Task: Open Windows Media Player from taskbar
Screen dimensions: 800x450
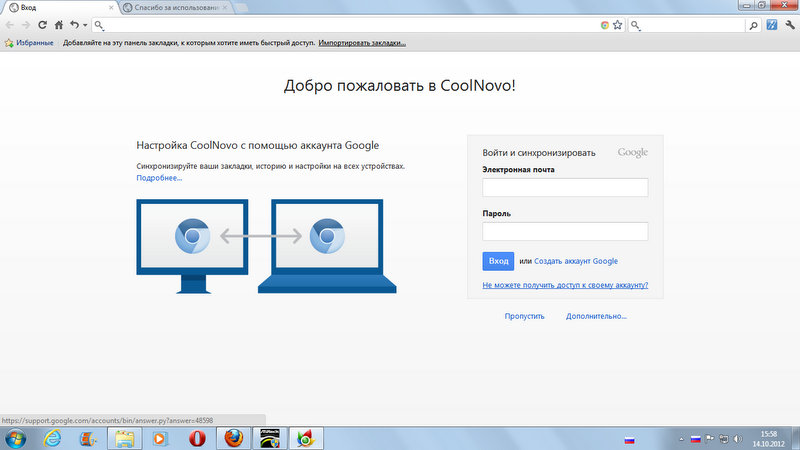Action: (x=160, y=438)
